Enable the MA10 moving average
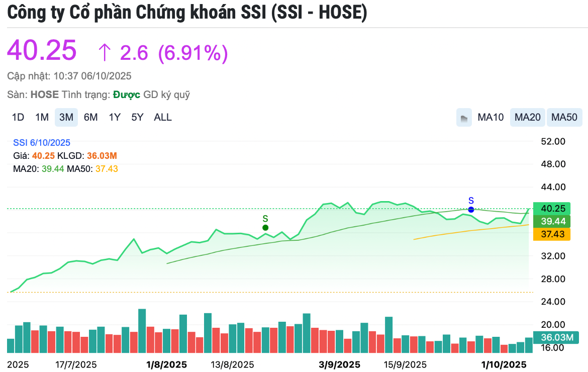This screenshot has width=588, height=372. [x=491, y=118]
